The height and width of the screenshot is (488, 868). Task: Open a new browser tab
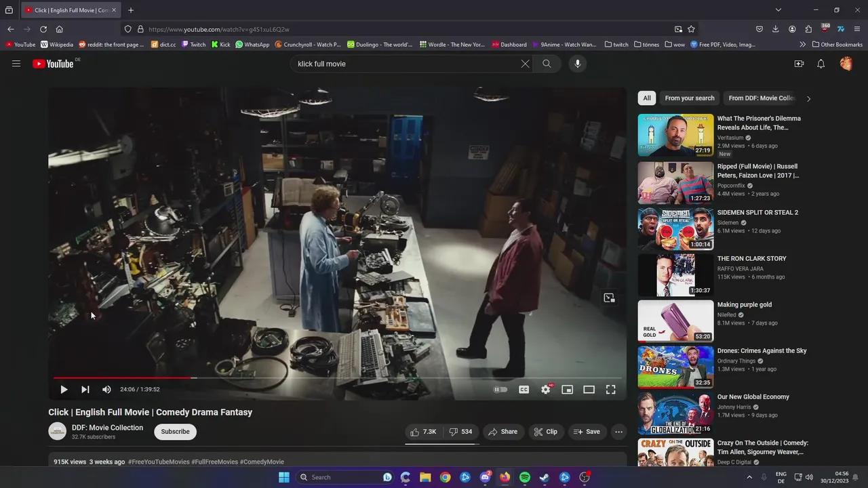131,10
